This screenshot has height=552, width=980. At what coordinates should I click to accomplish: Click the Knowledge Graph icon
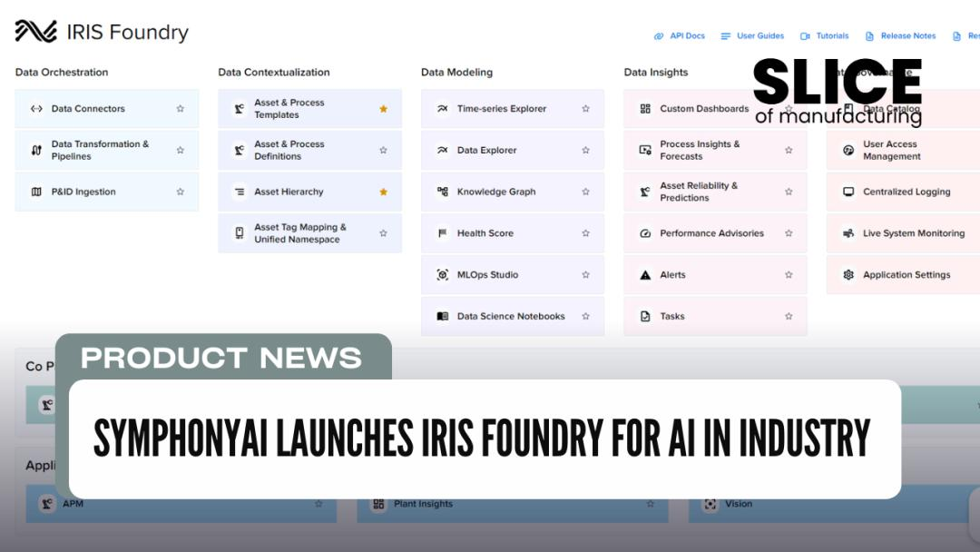click(x=443, y=192)
